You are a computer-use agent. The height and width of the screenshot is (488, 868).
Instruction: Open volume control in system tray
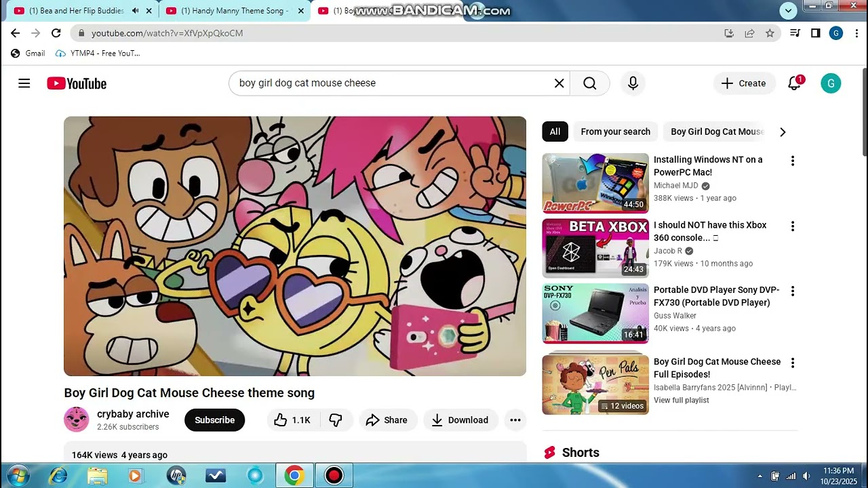coord(806,476)
